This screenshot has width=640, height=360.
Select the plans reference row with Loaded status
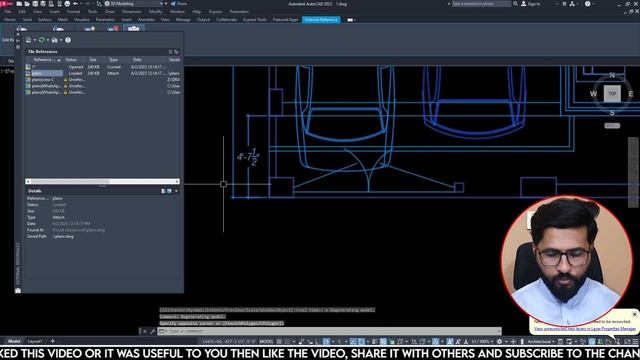click(102, 73)
